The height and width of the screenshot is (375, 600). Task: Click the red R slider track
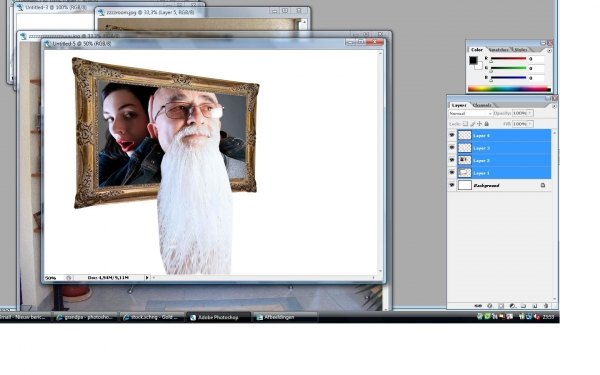pos(509,59)
